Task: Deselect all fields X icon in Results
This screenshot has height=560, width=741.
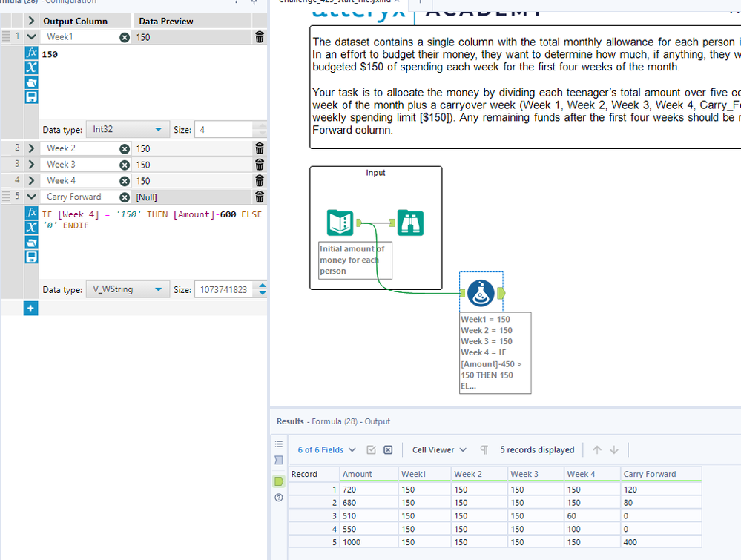Action: 388,450
